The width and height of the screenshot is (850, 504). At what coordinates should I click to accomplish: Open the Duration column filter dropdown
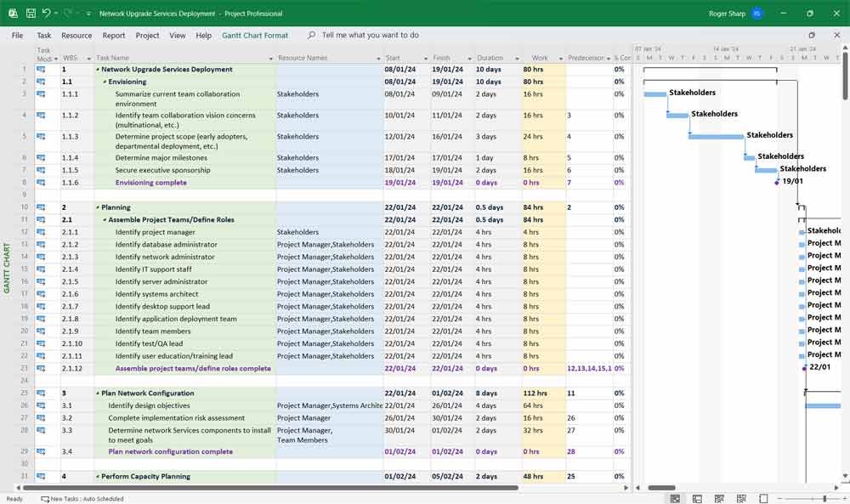click(516, 59)
